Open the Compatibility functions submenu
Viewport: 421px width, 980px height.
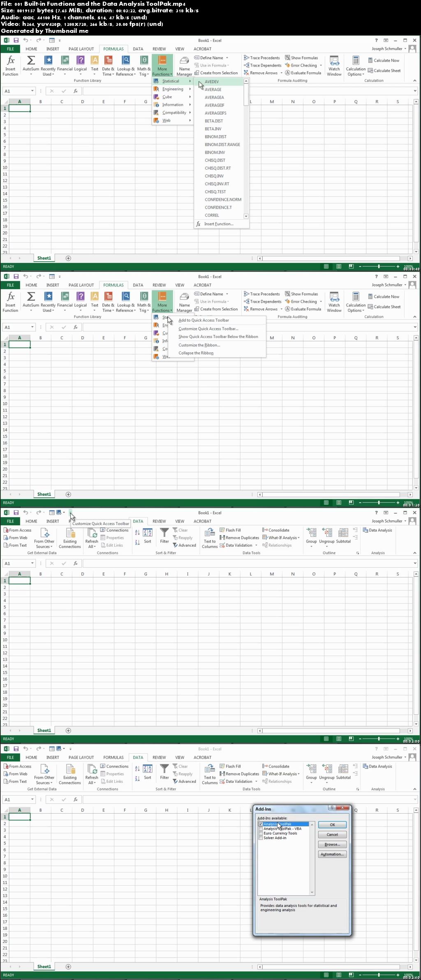[x=172, y=113]
